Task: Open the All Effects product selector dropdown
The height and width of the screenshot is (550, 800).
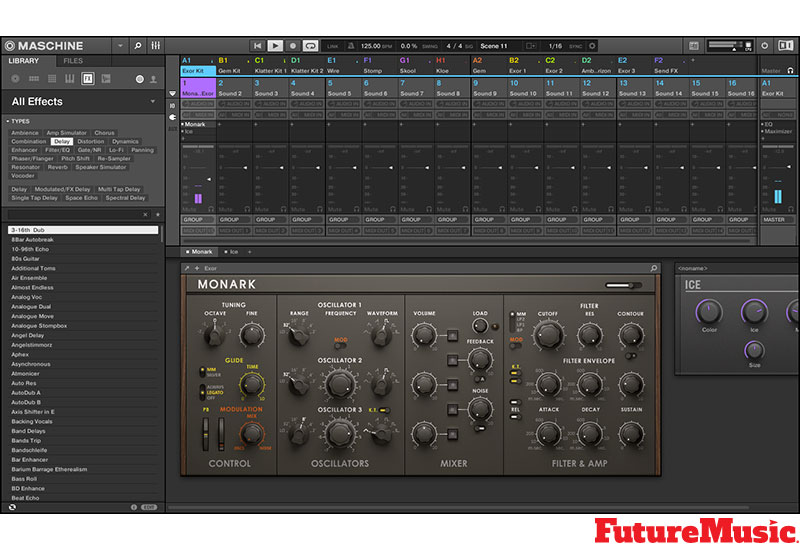Action: [x=153, y=102]
